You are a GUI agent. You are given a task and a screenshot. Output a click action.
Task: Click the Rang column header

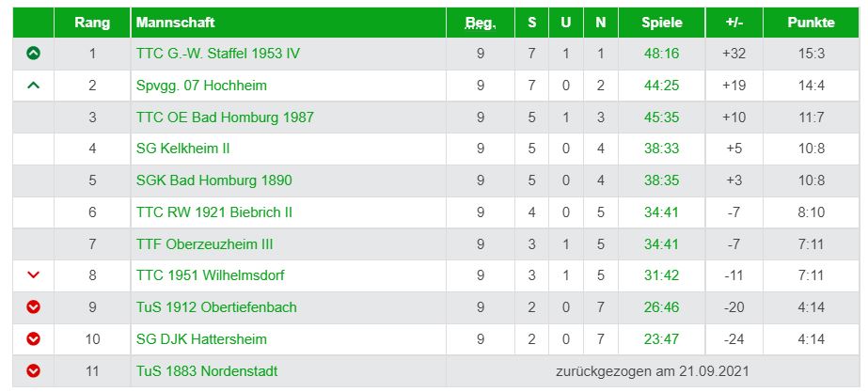92,23
